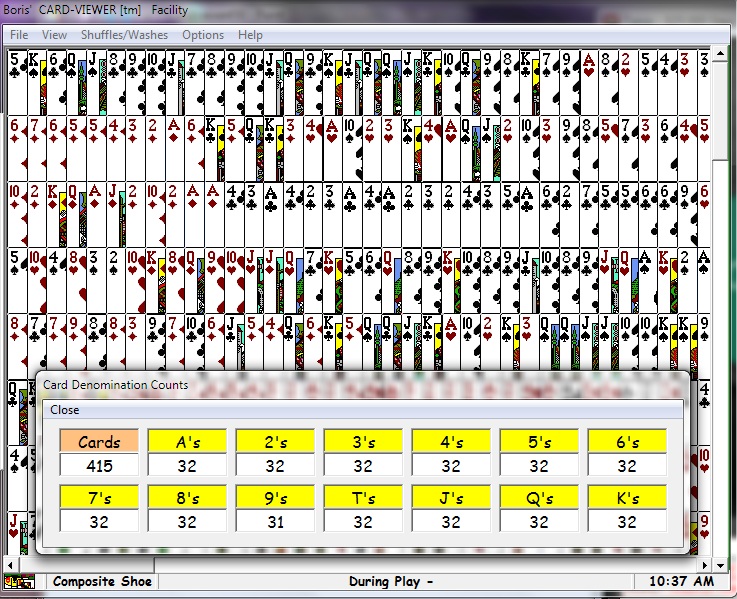Click the Composite Shoe status bar panel
Image resolution: width=737 pixels, height=599 pixels.
click(103, 581)
